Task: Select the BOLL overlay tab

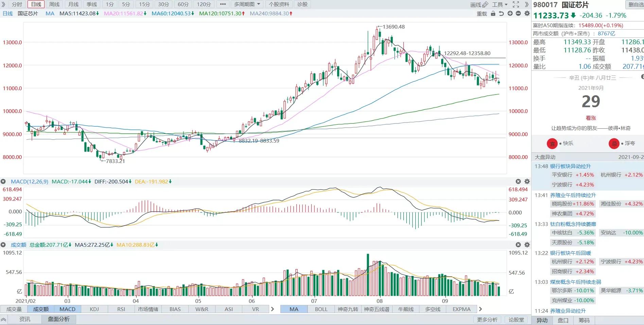Action: coord(321,309)
